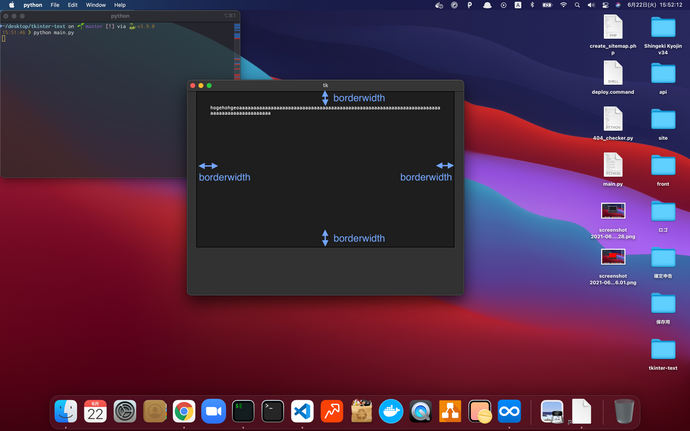690x431 pixels.
Task: Open the Terminal prompt-arrow dock icon
Action: tap(272, 411)
